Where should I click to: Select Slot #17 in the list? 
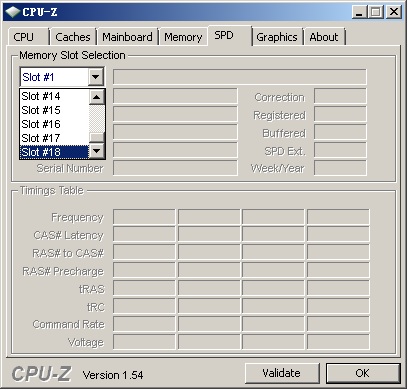click(x=55, y=138)
